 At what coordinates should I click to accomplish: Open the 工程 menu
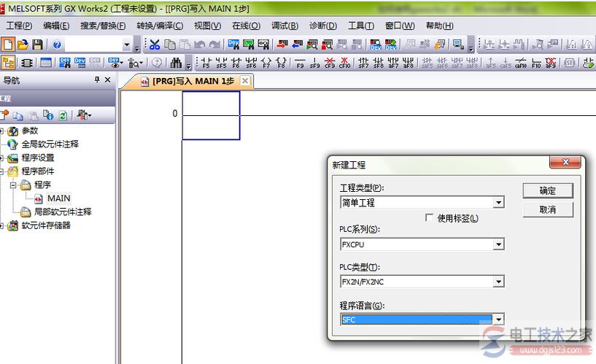point(19,26)
